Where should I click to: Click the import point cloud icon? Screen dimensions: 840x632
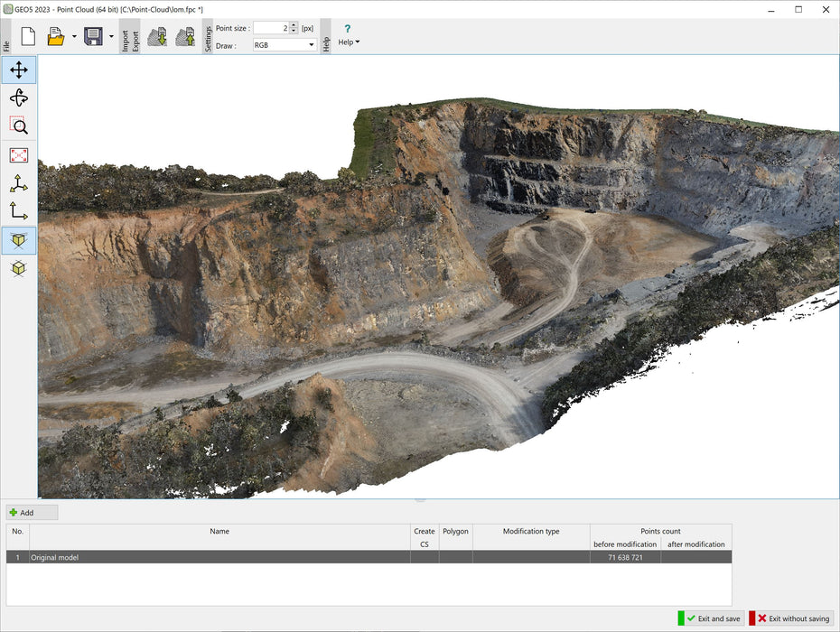click(157, 37)
